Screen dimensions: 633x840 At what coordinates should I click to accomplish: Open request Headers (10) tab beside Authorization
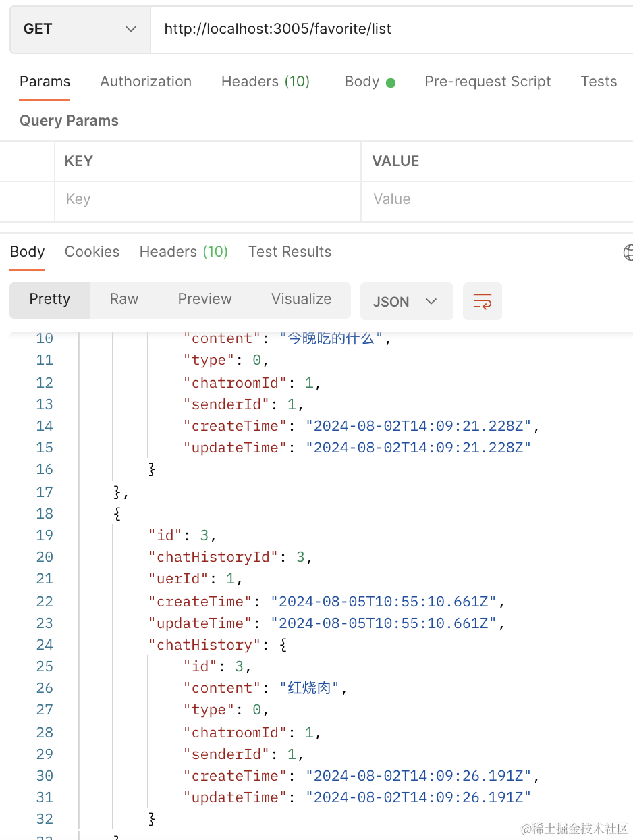point(265,82)
